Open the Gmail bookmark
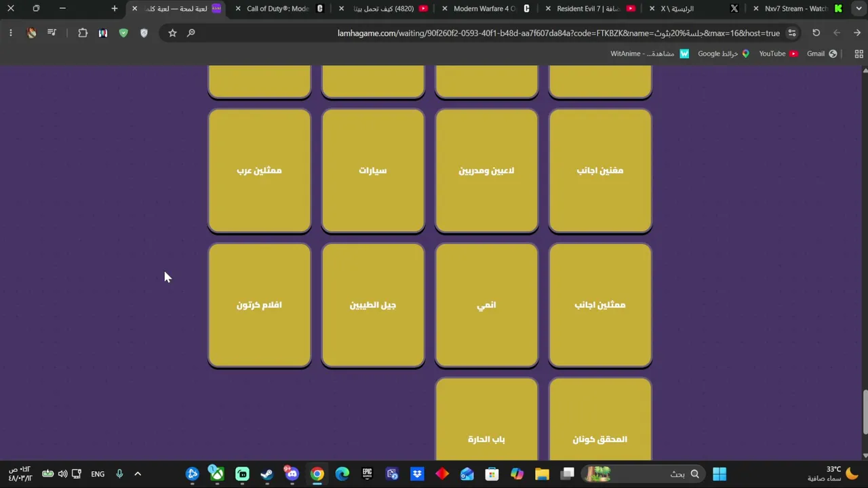The image size is (868, 488). pyautogui.click(x=822, y=54)
